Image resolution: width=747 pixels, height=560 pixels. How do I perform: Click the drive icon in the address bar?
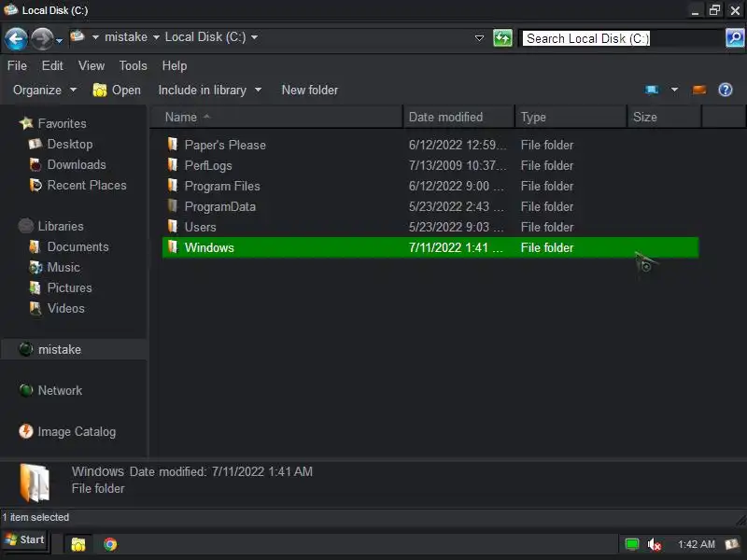click(78, 36)
